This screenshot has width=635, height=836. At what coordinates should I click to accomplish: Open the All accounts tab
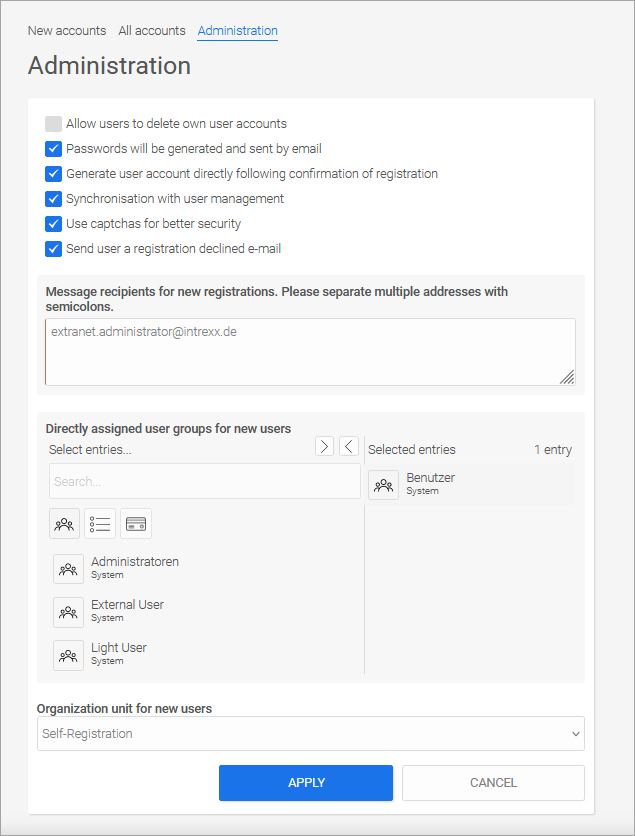tap(152, 31)
